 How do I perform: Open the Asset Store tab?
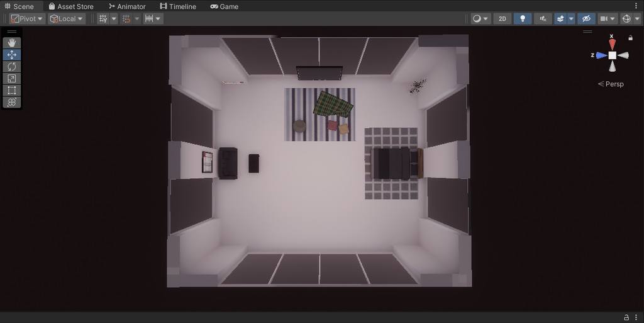tap(70, 6)
